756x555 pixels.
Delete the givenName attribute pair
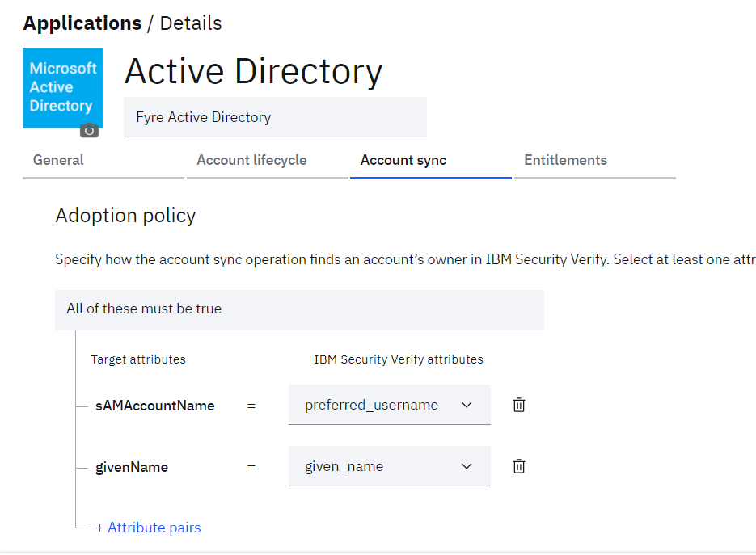tap(519, 466)
